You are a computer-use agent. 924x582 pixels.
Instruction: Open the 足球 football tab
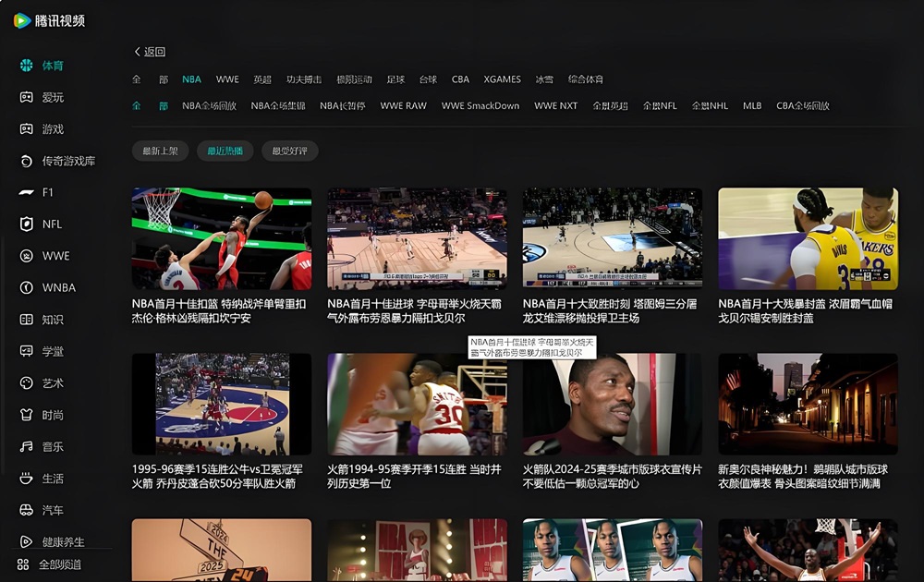pyautogui.click(x=396, y=79)
